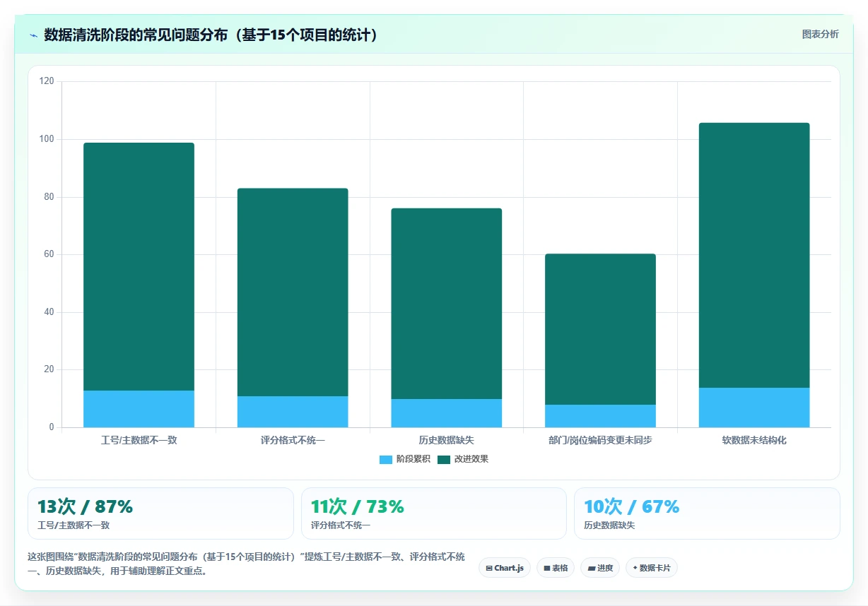Click the blue icon beside the chart title

(33, 35)
